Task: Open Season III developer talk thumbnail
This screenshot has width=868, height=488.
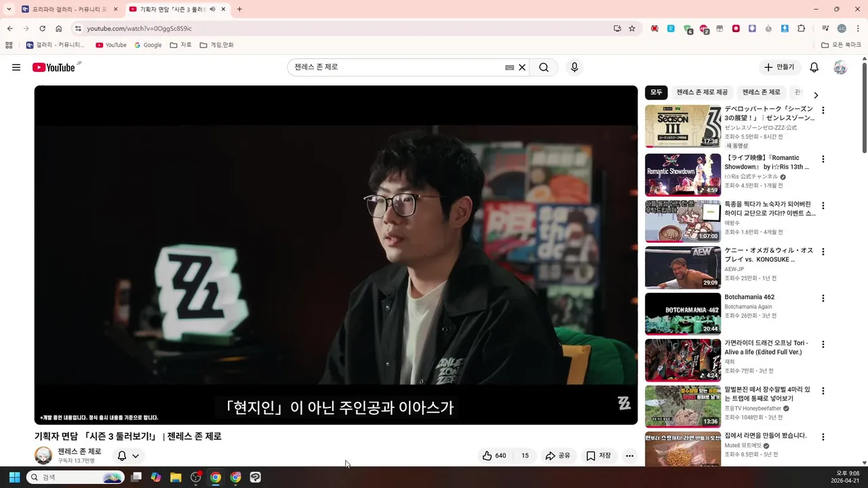Action: point(683,126)
